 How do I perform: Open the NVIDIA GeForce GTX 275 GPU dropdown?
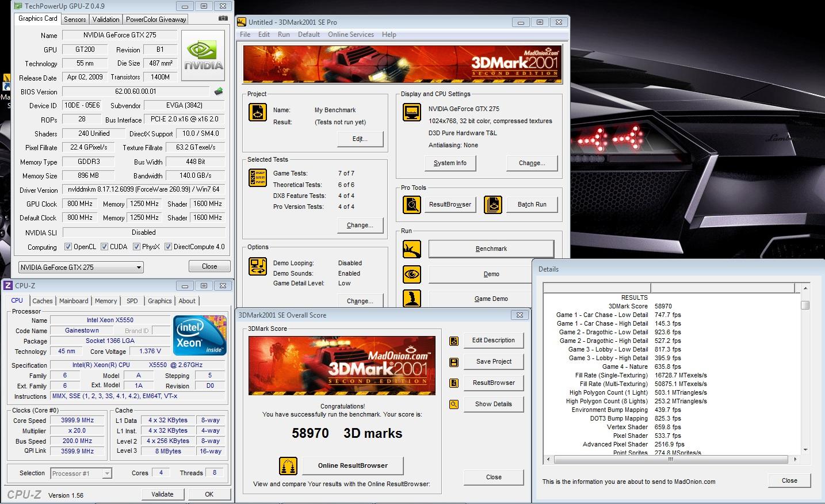click(x=81, y=267)
